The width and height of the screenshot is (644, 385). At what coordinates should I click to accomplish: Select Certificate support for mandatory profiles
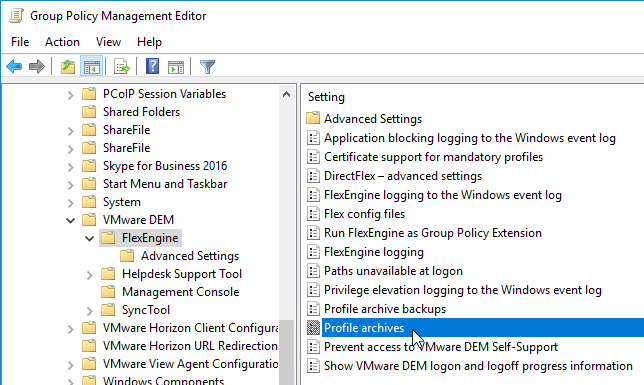(433, 157)
